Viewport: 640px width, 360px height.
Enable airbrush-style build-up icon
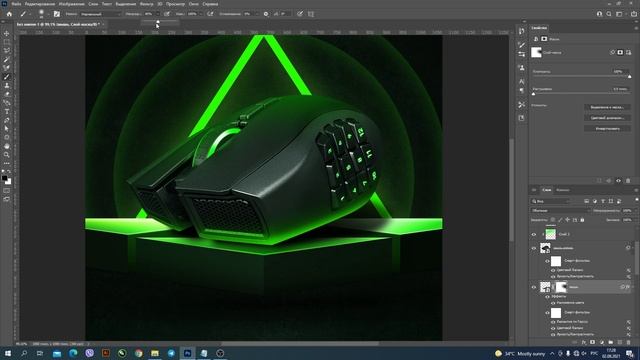[210, 14]
